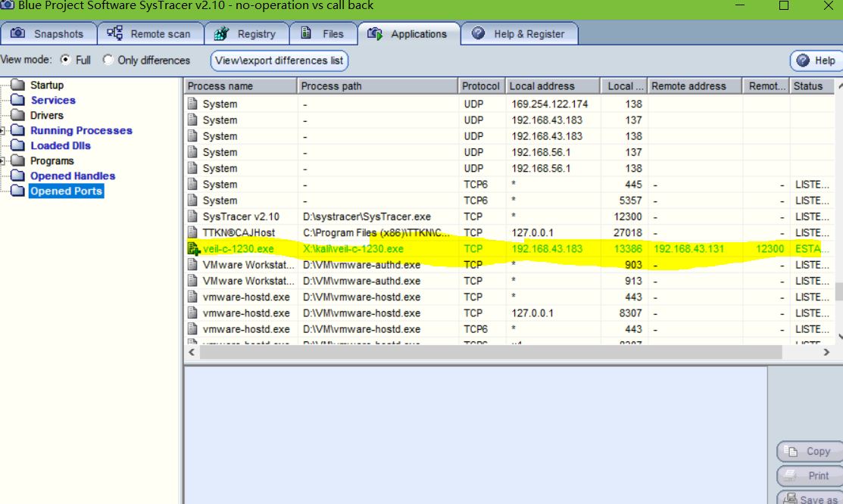Viewport: 843px width, 504px height.
Task: Maximize the SysTracer window
Action: 784,6
